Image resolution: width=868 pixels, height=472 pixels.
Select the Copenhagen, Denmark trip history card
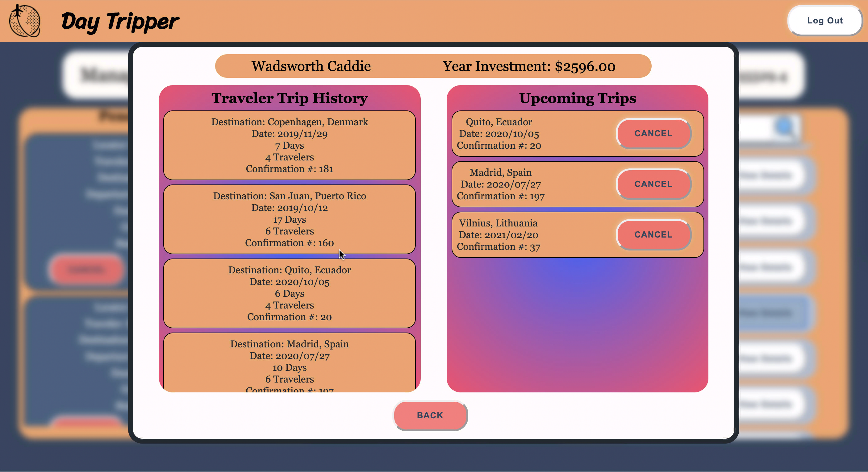click(x=289, y=145)
